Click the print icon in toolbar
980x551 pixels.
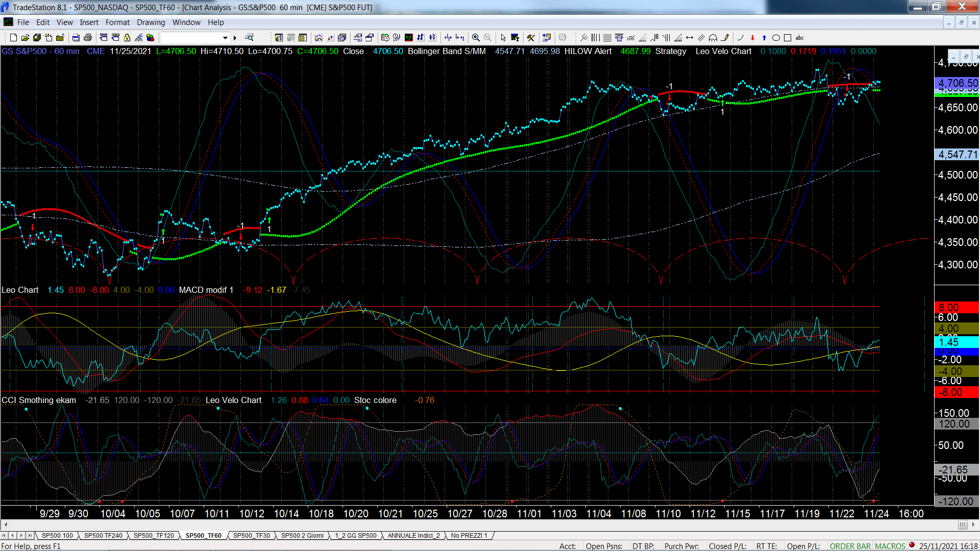(x=88, y=38)
